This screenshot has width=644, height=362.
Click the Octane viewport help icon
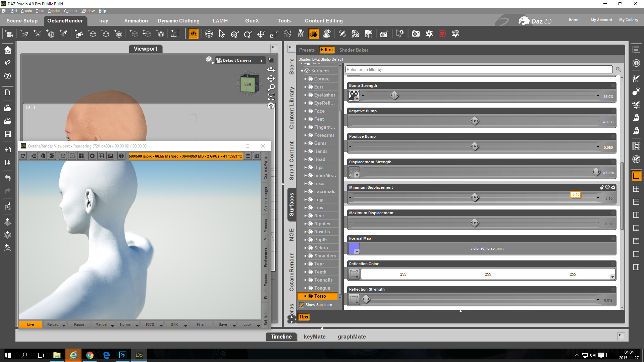pyautogui.click(x=121, y=156)
